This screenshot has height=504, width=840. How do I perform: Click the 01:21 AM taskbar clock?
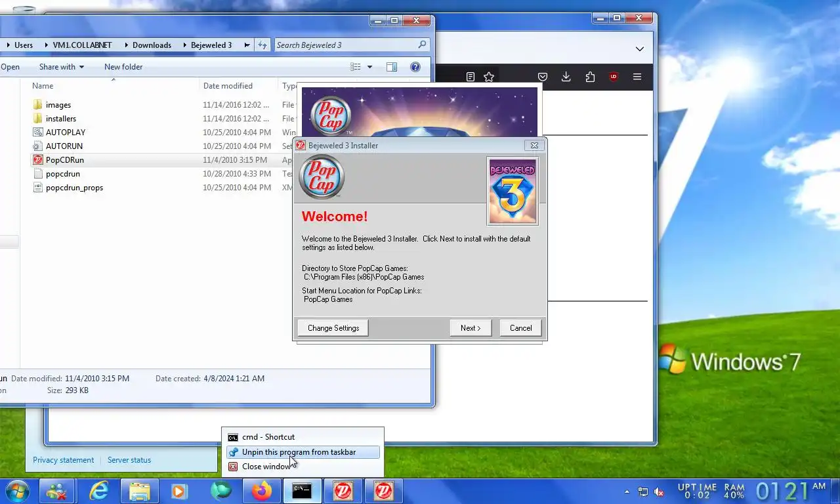coord(790,491)
